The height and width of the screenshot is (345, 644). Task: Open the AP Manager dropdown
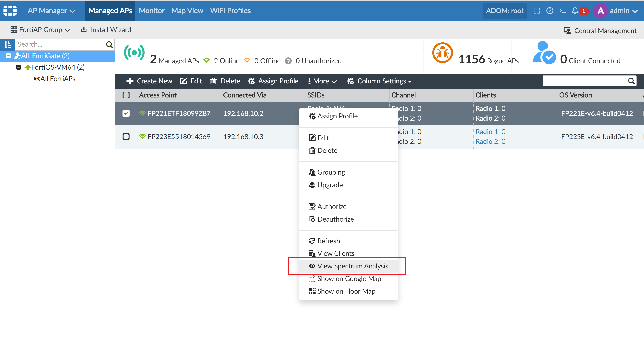51,11
